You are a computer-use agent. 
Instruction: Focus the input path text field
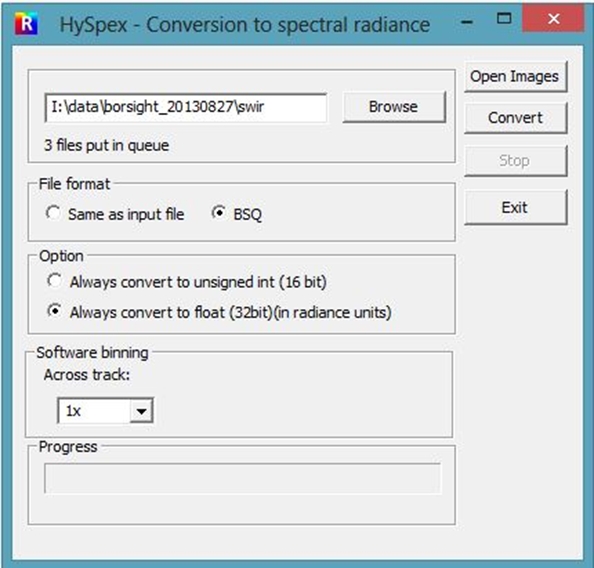pyautogui.click(x=186, y=108)
